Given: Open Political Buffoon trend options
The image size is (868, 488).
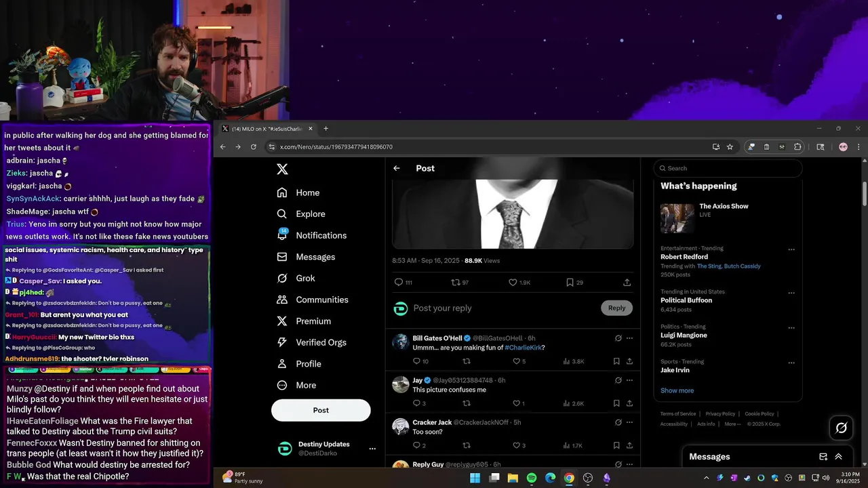Looking at the screenshot, I should pos(791,293).
